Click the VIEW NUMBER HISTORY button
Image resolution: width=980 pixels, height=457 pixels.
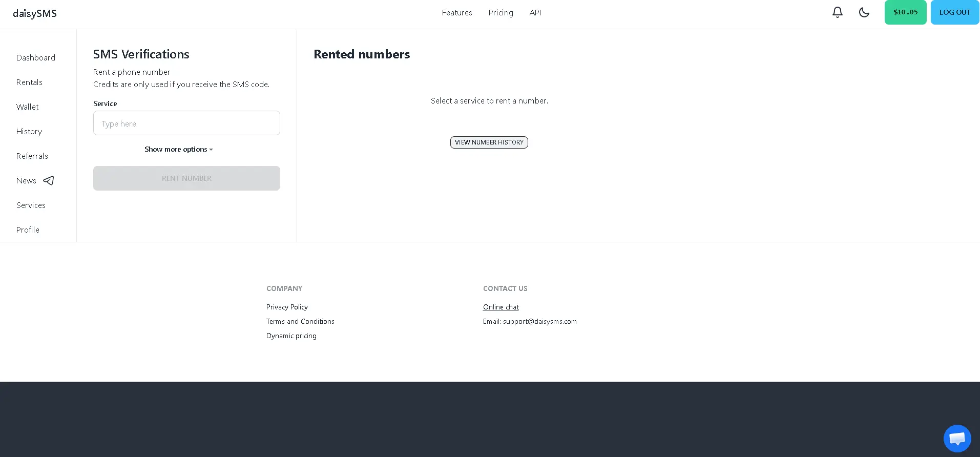[x=489, y=142]
